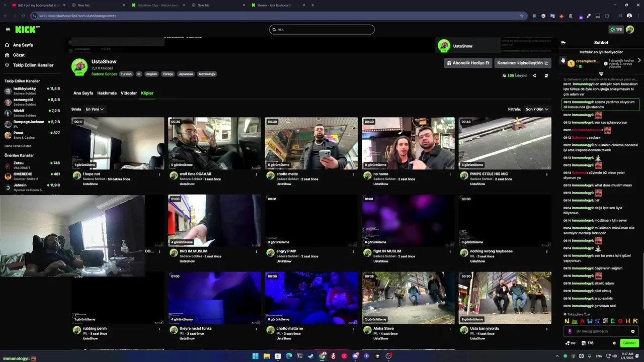The height and width of the screenshot is (362, 644).
Task: Open Windows Start menu
Action: point(255,356)
